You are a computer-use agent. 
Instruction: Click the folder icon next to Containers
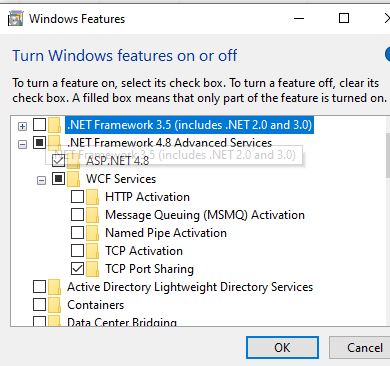tap(55, 305)
